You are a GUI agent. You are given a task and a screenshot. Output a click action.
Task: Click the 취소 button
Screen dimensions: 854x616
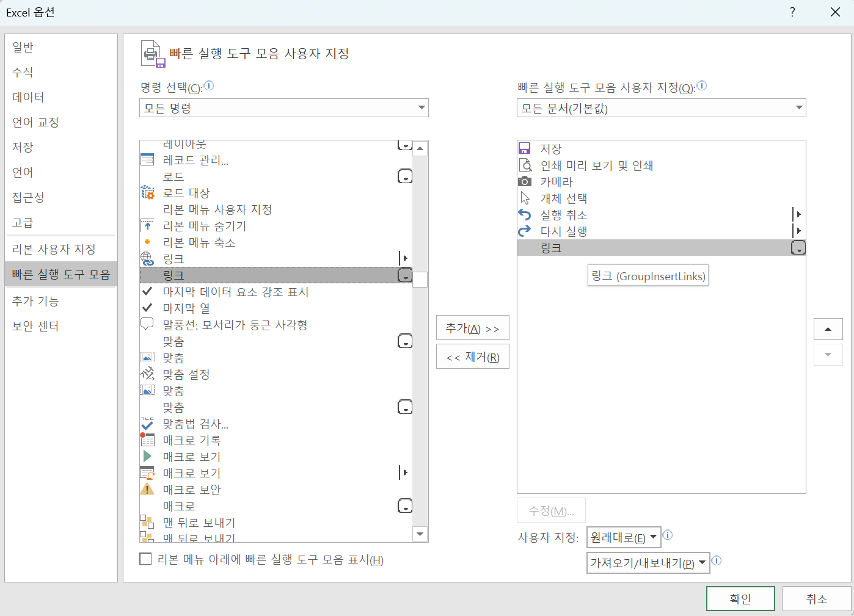[x=816, y=598]
